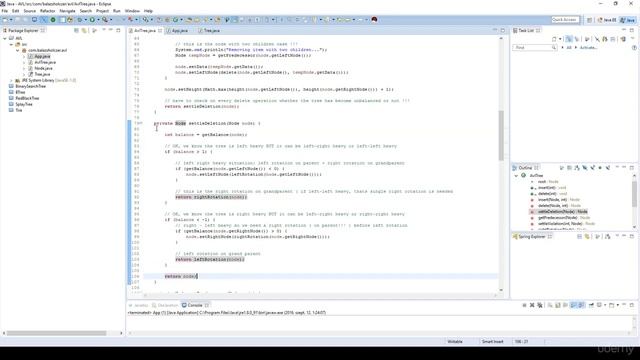This screenshot has width=640, height=360.
Task: Open the Declaration tab
Action: pos(165,305)
